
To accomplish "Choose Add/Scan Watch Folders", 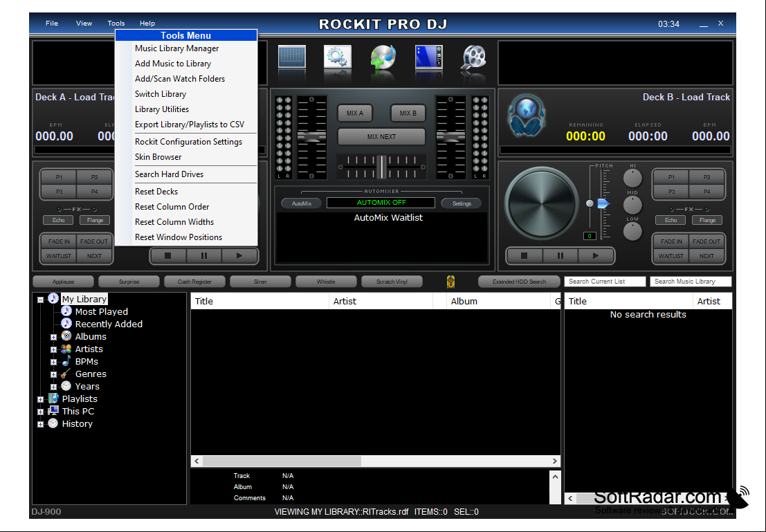I will pyautogui.click(x=186, y=79).
